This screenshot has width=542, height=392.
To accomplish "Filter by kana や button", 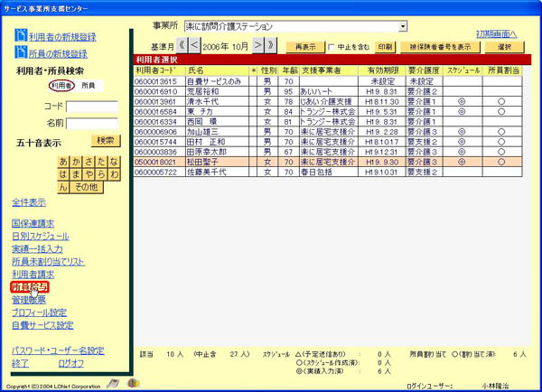I will tap(89, 174).
